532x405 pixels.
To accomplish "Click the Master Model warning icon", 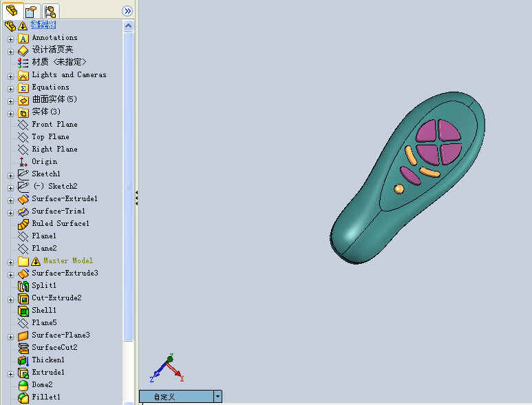I will click(35, 262).
